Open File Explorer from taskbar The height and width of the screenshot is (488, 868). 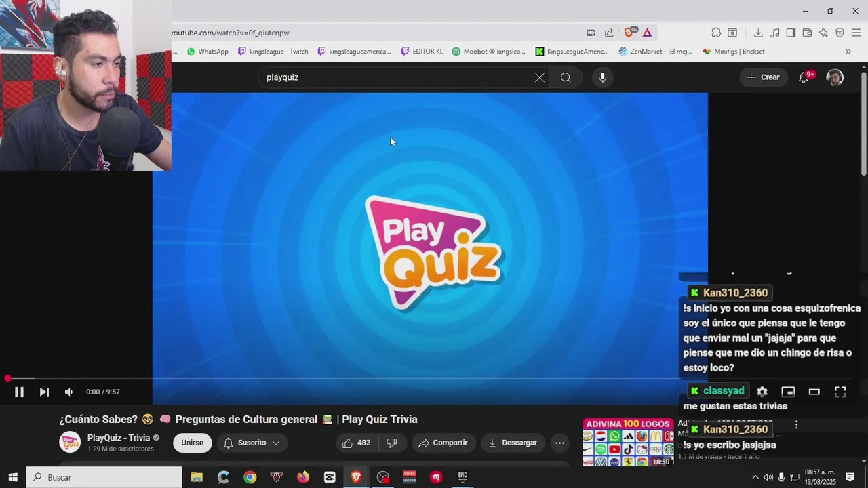pyautogui.click(x=197, y=477)
